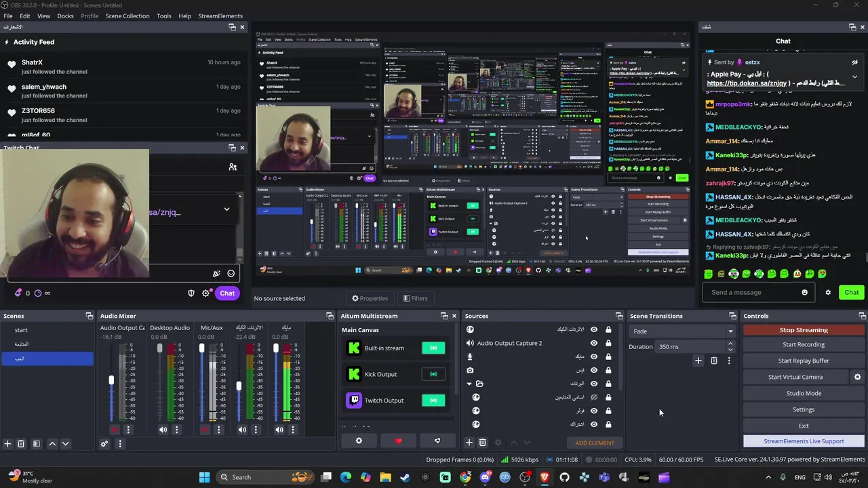Open Scene Transitions kebab menu
Viewport: 868px width, 488px height.
(x=729, y=361)
